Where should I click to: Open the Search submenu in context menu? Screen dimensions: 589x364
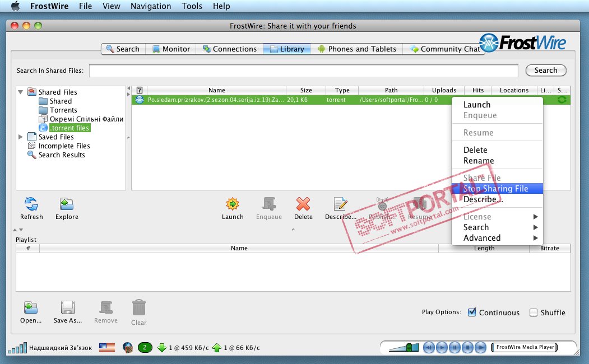497,227
